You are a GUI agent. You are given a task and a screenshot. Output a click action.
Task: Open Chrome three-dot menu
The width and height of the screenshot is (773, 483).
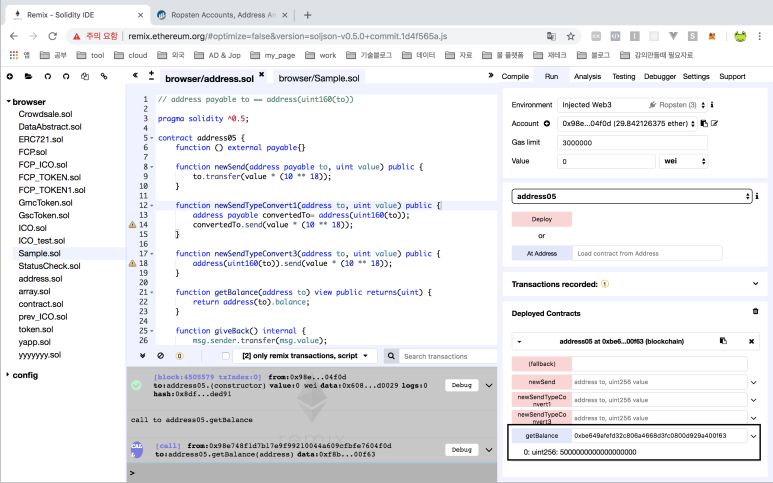pos(760,36)
